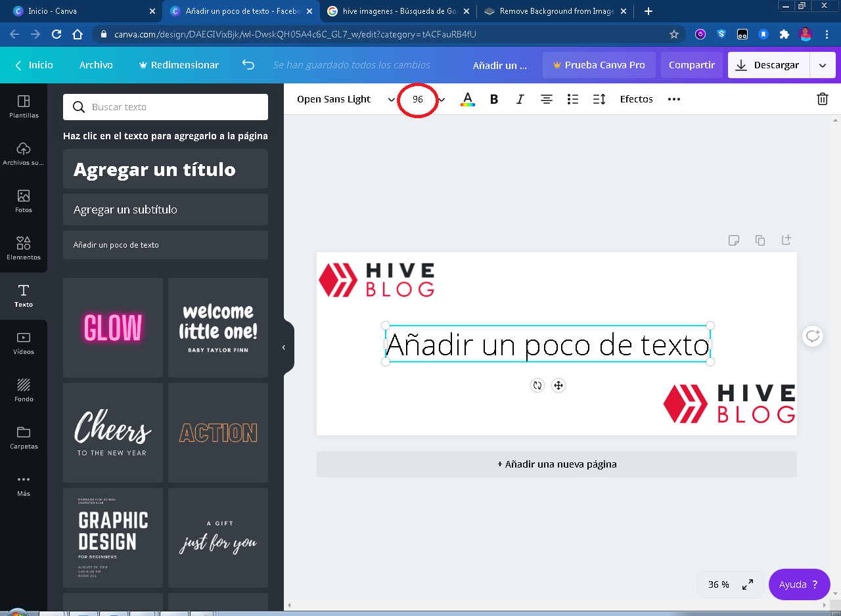Screen dimensions: 841x616
Task: Open a new browser tab
Action: coord(648,11)
